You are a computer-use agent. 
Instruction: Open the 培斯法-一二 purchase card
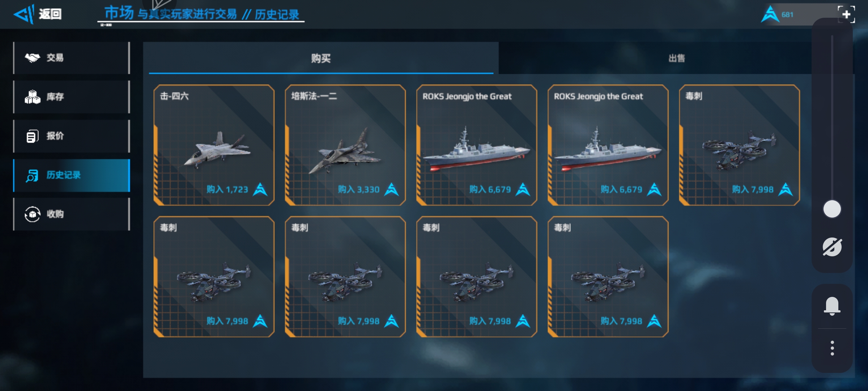click(x=345, y=145)
